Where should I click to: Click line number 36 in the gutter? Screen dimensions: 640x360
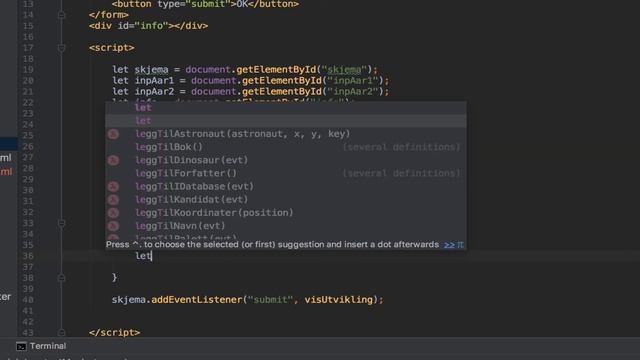point(28,256)
